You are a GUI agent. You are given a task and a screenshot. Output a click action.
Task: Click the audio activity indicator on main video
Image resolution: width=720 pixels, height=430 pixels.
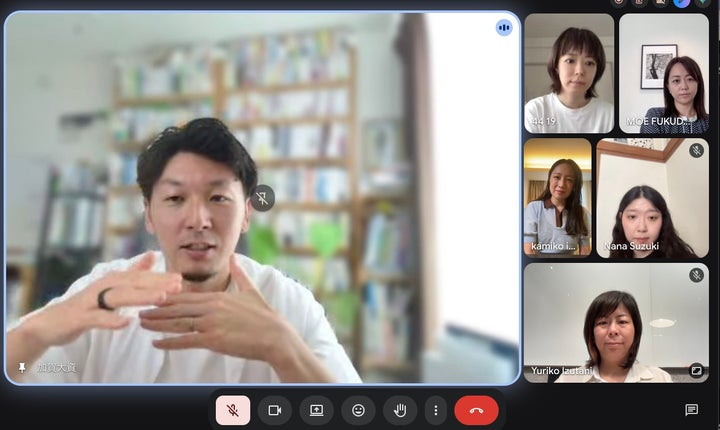click(x=504, y=28)
